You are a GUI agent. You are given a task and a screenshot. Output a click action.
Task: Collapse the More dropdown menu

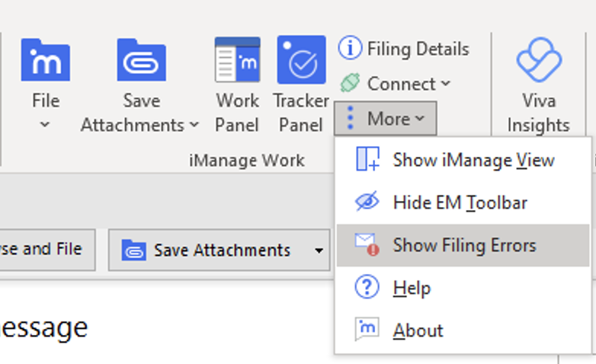tap(386, 118)
